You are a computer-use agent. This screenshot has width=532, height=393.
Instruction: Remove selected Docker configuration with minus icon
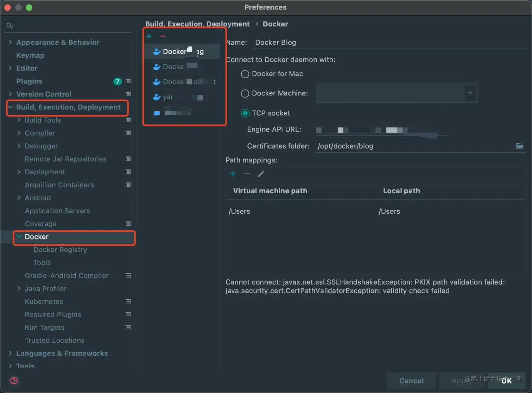(x=163, y=36)
